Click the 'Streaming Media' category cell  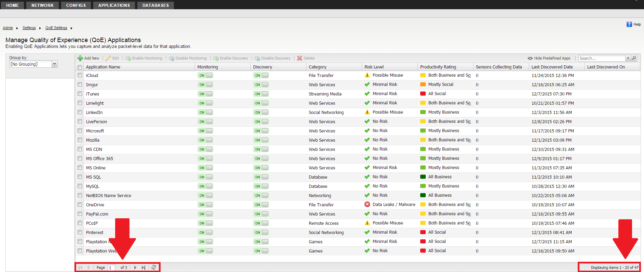(x=325, y=94)
